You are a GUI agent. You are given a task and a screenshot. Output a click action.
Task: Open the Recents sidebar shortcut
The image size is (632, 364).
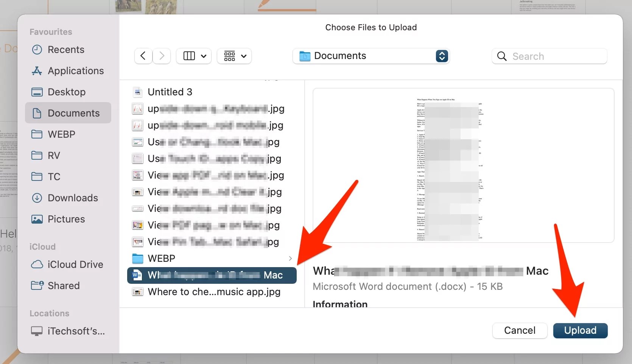tap(67, 50)
